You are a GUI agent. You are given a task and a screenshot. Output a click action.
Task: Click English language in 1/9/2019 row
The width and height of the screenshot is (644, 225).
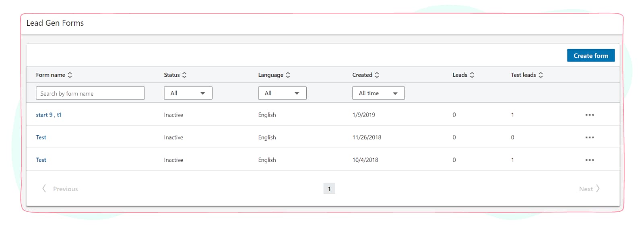(267, 115)
